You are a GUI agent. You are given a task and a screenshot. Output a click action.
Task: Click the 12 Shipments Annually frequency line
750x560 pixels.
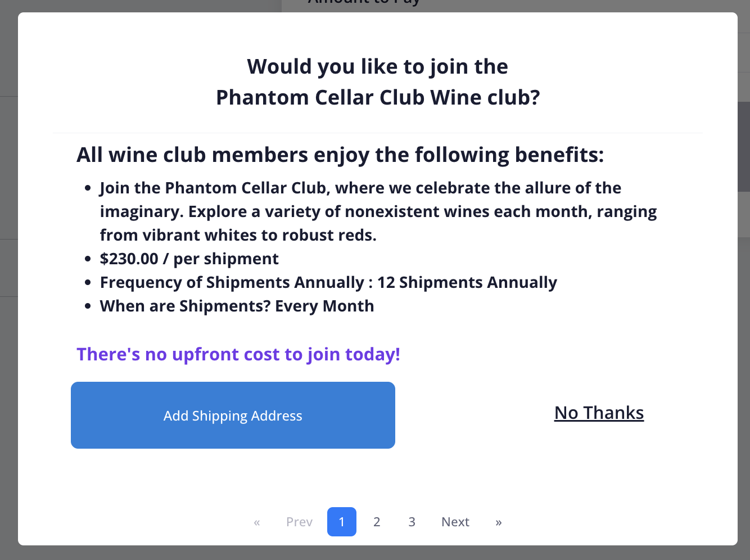[x=328, y=282]
